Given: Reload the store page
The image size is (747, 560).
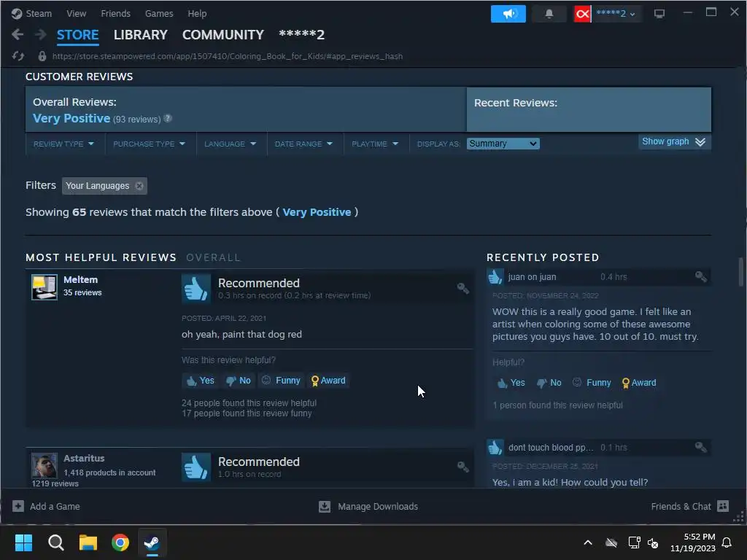Looking at the screenshot, I should click(18, 56).
